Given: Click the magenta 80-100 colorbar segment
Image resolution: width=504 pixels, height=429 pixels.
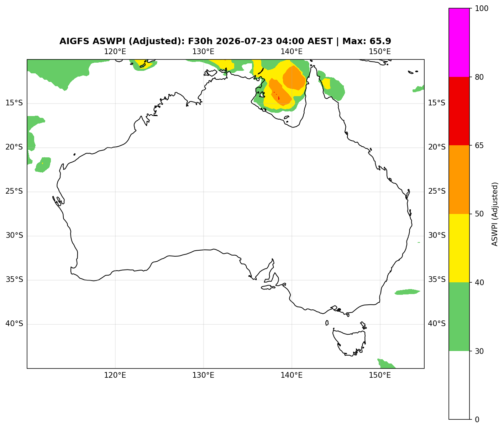Looking at the screenshot, I should pos(459,42).
